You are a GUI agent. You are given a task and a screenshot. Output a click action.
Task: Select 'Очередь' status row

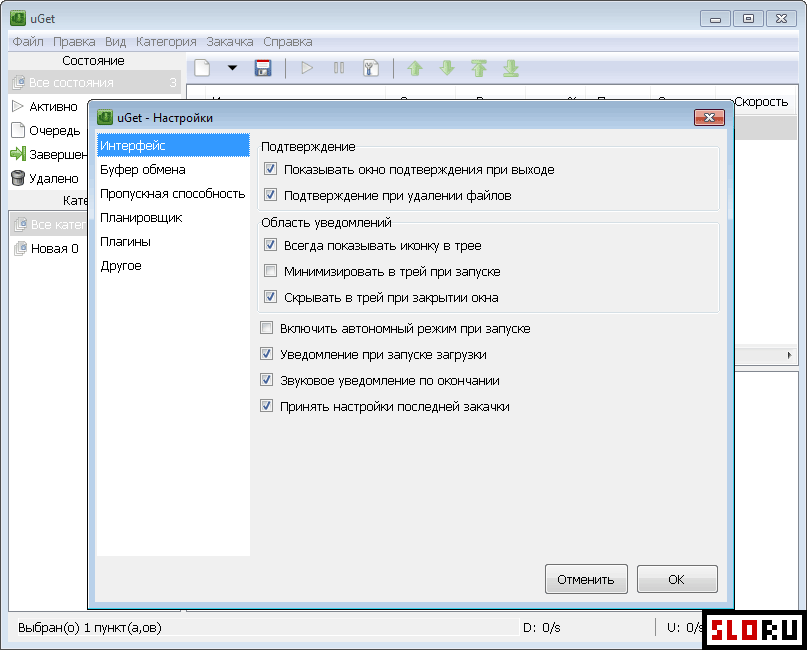coord(49,131)
